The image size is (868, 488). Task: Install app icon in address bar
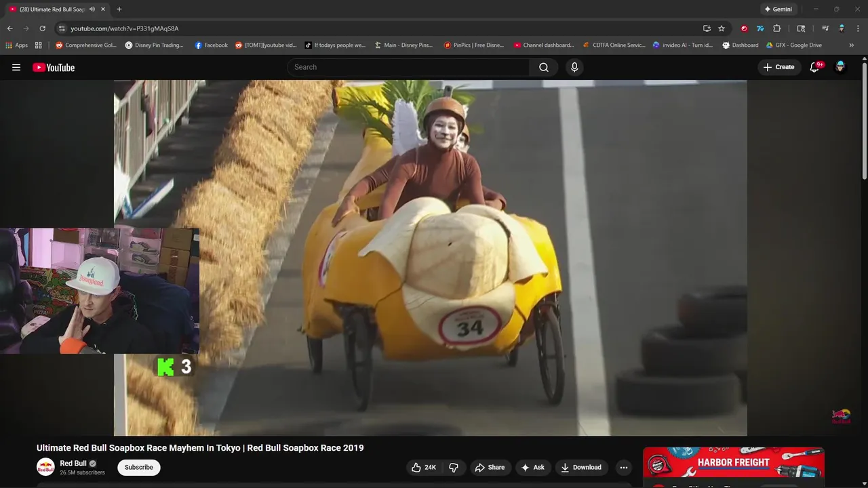(707, 28)
